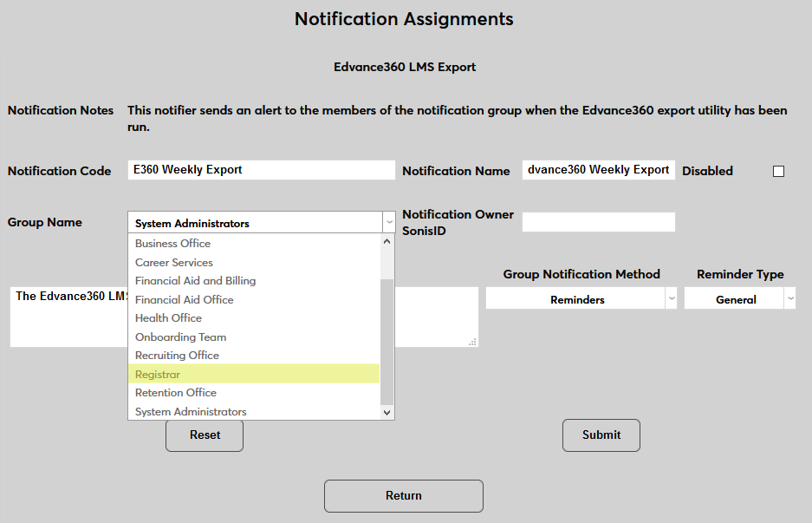
Task: Click the Notification Code input field
Action: tap(262, 170)
